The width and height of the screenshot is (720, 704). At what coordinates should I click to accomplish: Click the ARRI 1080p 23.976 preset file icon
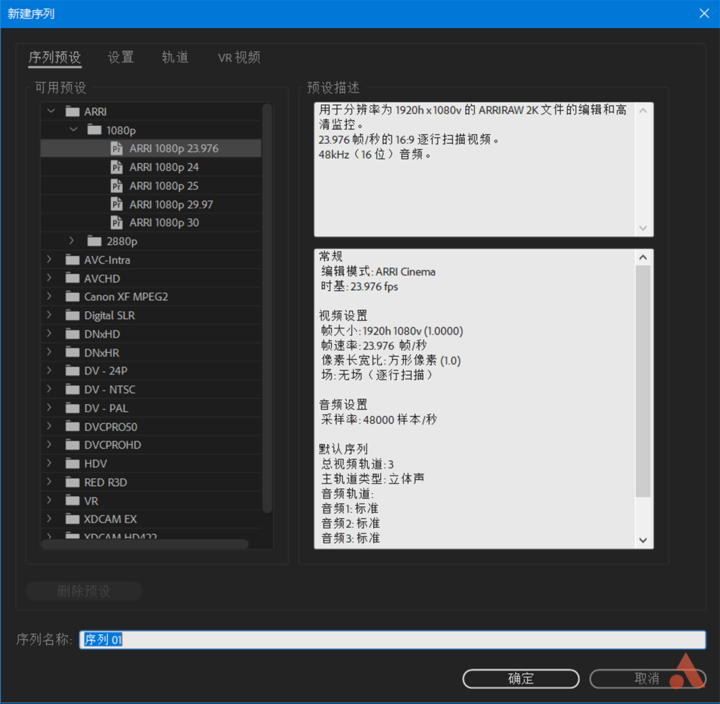point(117,148)
